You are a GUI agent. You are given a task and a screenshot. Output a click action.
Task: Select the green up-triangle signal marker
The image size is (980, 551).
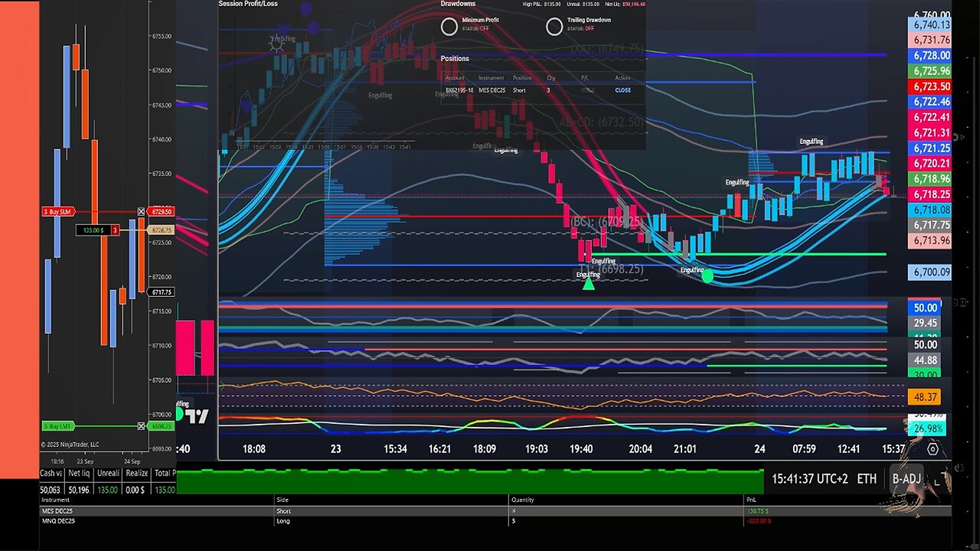click(588, 284)
